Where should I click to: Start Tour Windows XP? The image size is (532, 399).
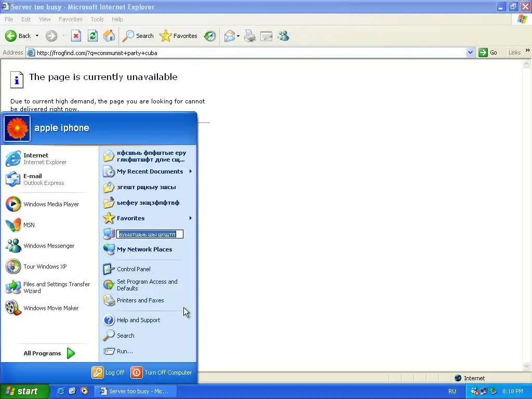coord(49,267)
